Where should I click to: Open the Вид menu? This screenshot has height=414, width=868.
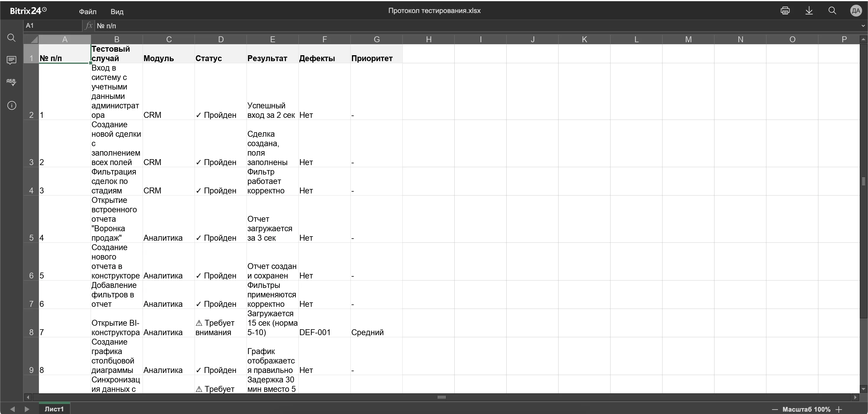pos(117,12)
